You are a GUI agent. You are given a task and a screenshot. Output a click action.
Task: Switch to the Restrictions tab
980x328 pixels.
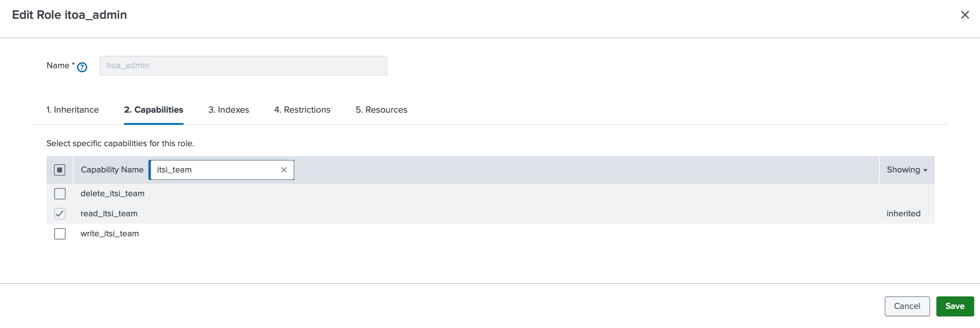pos(302,110)
